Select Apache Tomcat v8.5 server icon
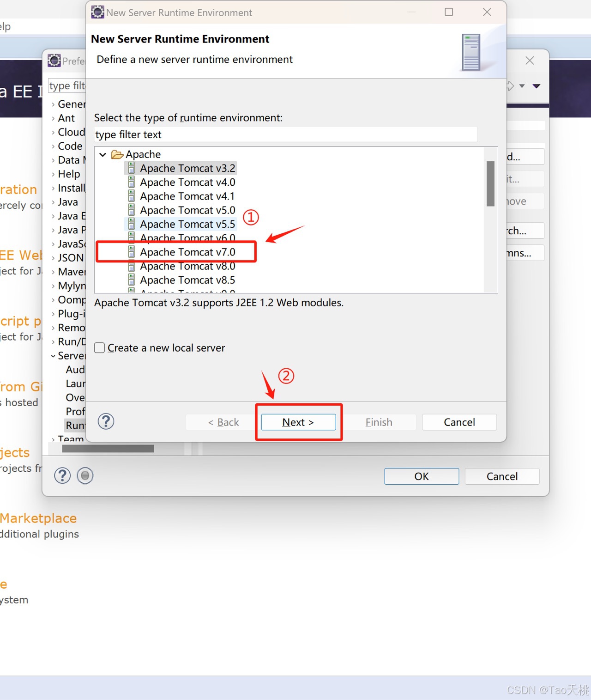The width and height of the screenshot is (591, 700). tap(132, 280)
